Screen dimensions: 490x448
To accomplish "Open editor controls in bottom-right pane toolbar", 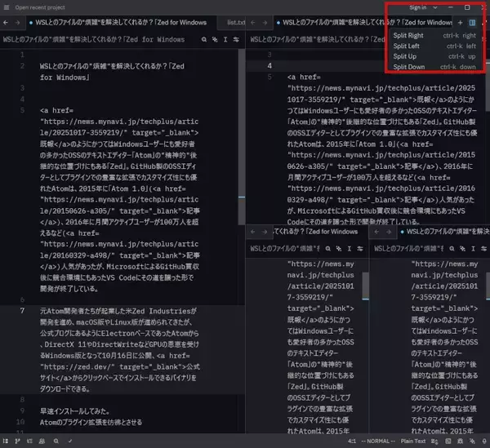I will pyautogui.click(x=483, y=247).
